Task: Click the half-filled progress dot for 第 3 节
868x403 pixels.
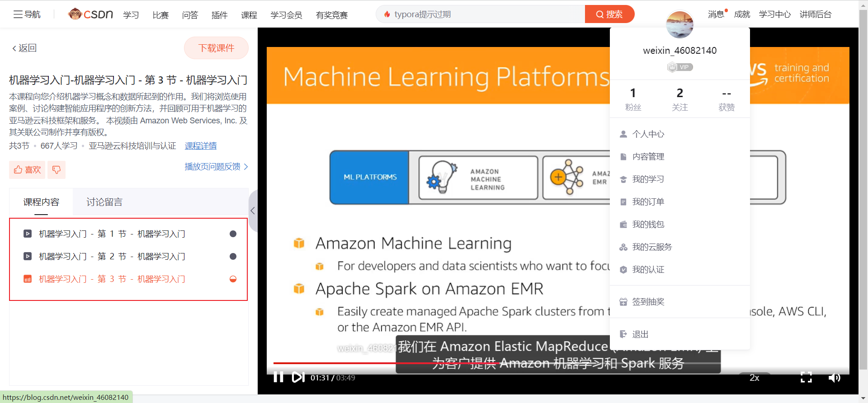Action: pos(233,279)
